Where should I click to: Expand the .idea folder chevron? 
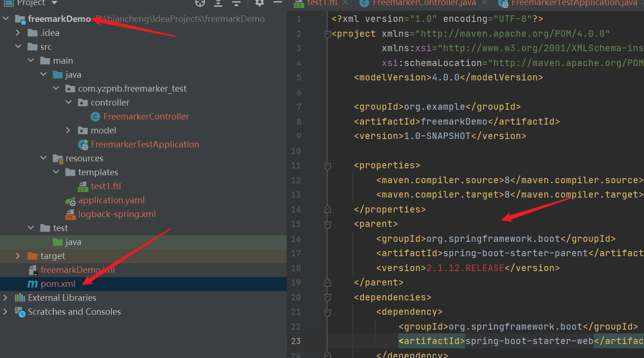[x=18, y=33]
